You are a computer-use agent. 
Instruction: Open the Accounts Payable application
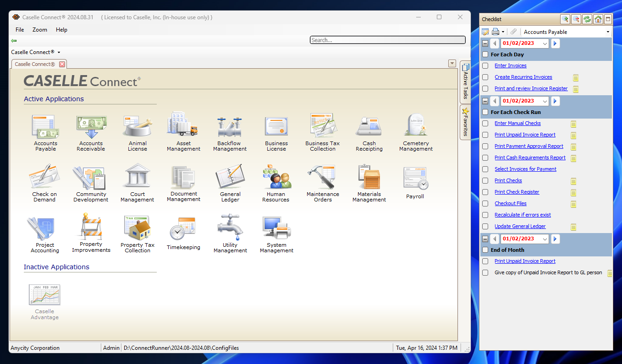(x=45, y=133)
